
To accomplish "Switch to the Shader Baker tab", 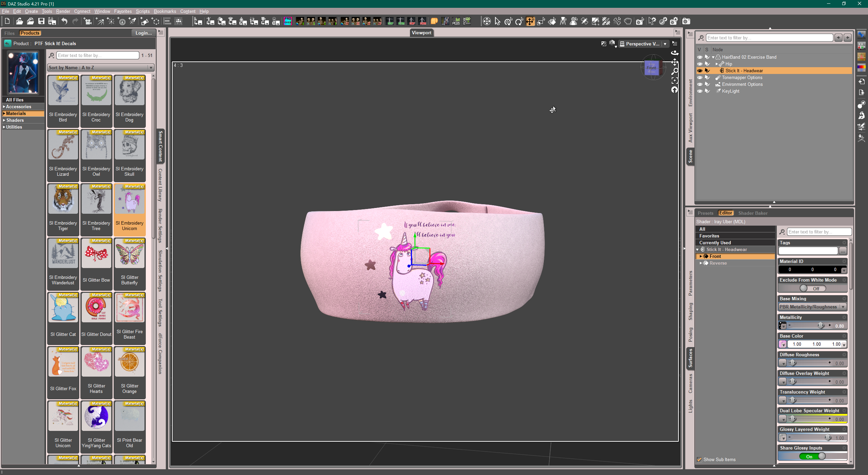I will coord(753,213).
